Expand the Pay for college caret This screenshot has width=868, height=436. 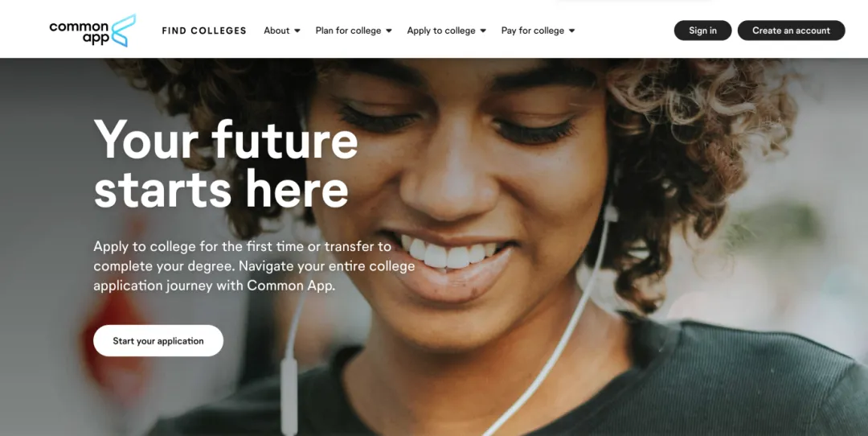click(572, 31)
